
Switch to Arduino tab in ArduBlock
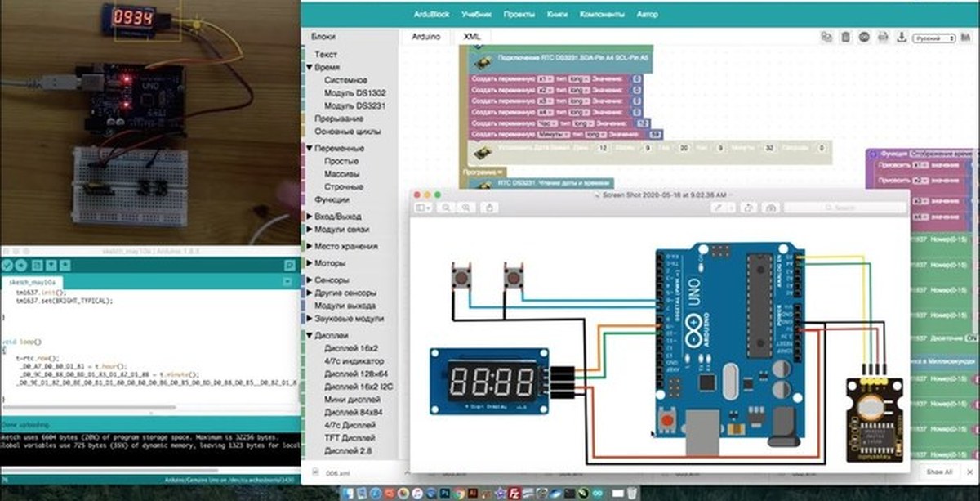coord(425,37)
